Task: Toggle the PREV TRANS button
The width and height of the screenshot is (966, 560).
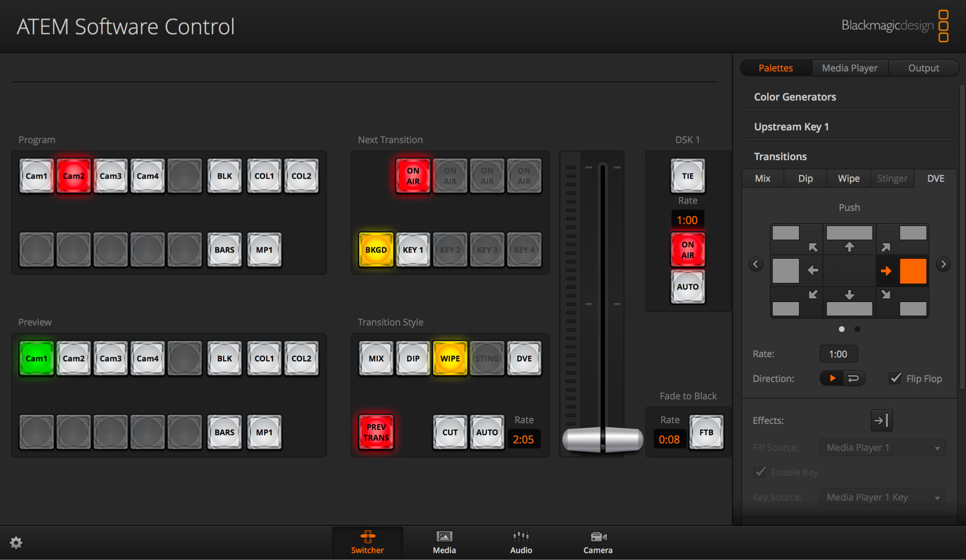Action: point(376,432)
